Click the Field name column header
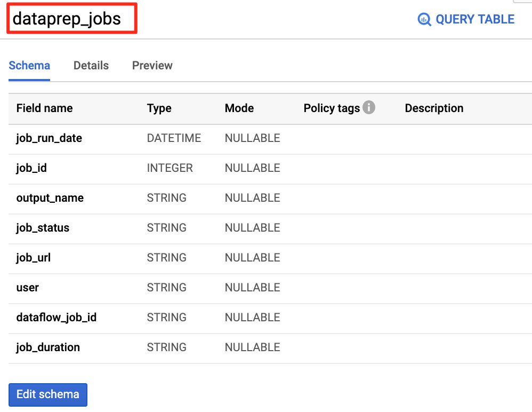Image resolution: width=532 pixels, height=412 pixels. [x=44, y=108]
